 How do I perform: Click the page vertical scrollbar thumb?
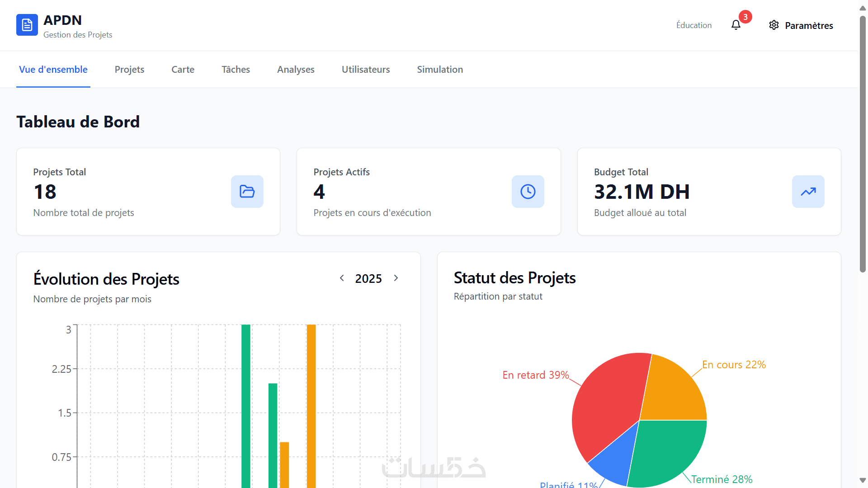(x=863, y=145)
